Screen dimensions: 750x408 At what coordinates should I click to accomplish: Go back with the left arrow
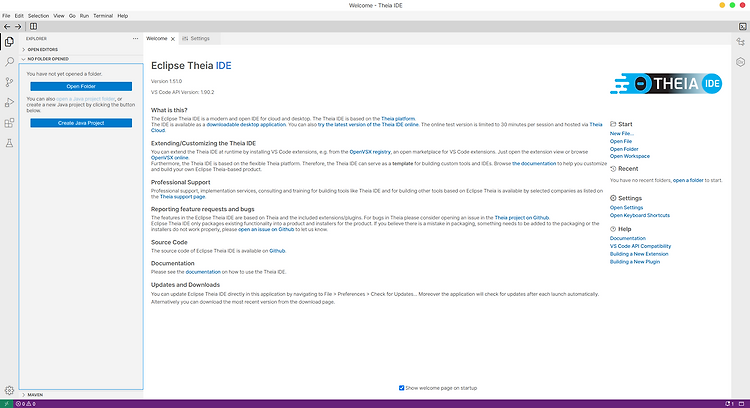(7, 27)
